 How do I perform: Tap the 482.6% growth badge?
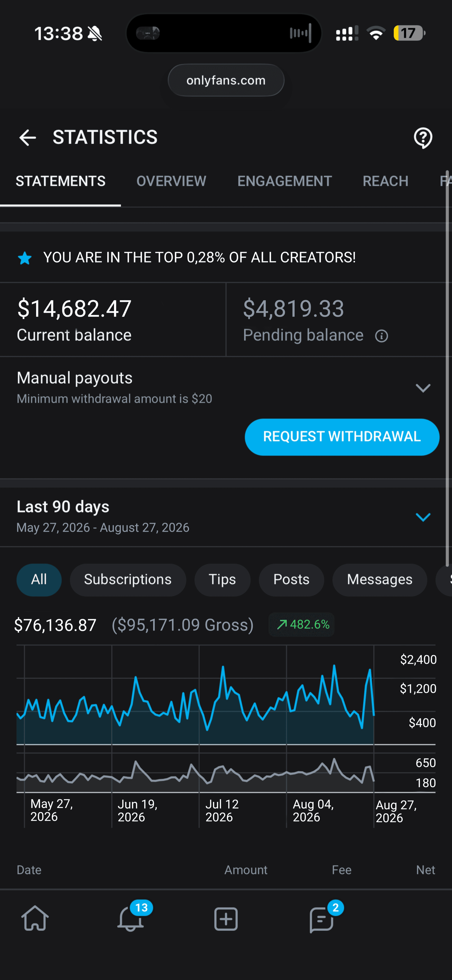pyautogui.click(x=302, y=624)
